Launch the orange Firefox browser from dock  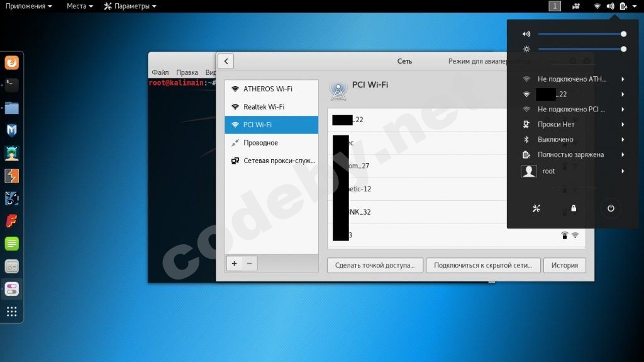(x=11, y=62)
